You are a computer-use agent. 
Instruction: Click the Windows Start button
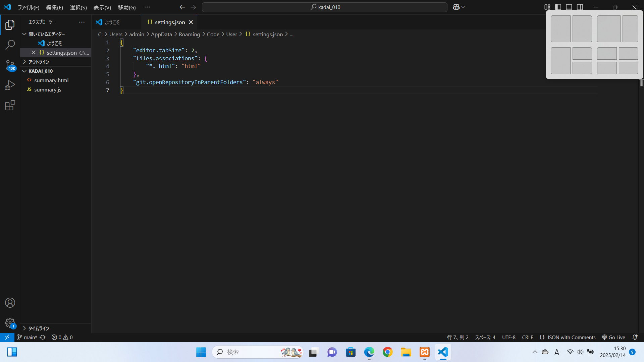tap(201, 352)
